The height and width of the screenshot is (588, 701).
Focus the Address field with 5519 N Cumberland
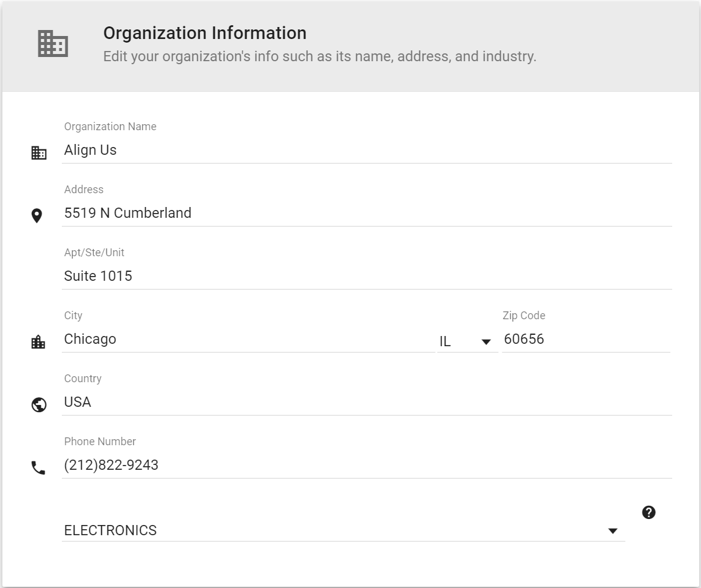[x=366, y=213]
